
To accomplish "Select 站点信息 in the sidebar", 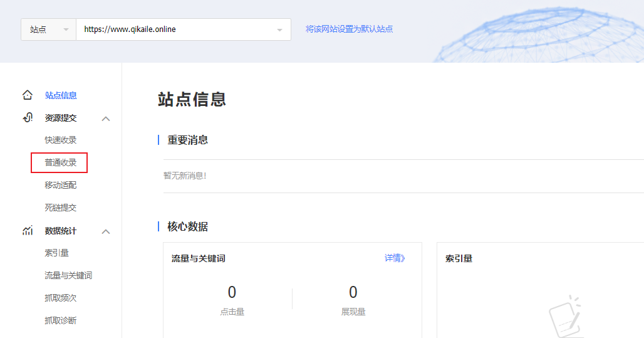I will [x=61, y=95].
